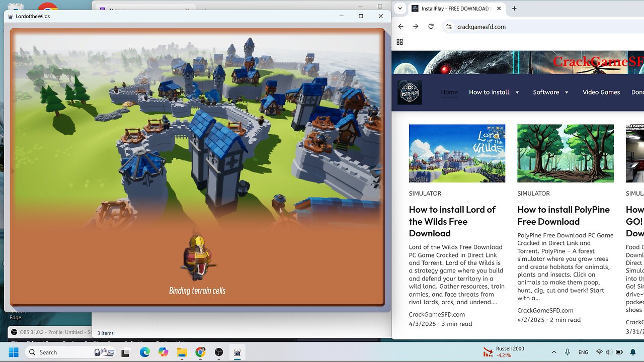This screenshot has width=644, height=362.
Task: Click 'Binding terrain cells' loading text
Action: tap(197, 291)
